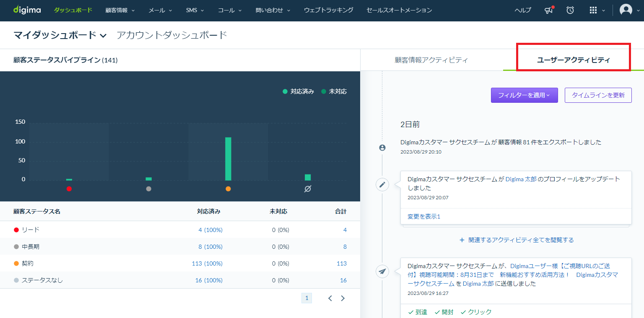Select page 1 in pagination

point(306,298)
